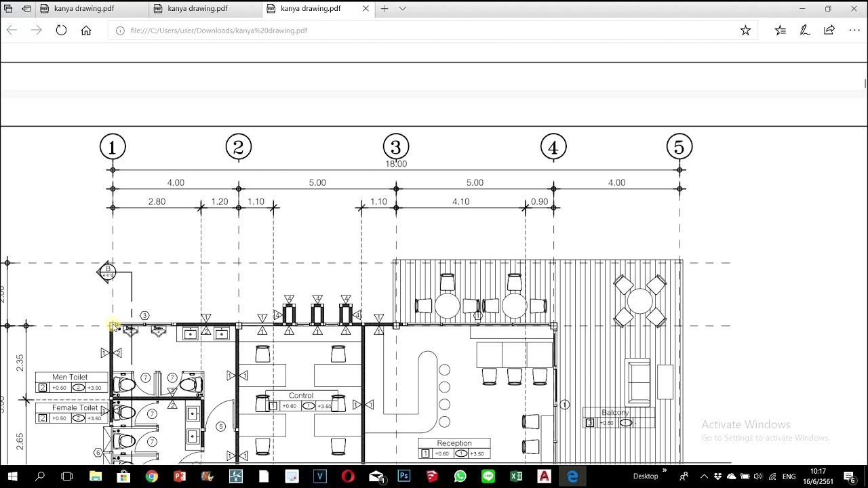
Task: Click the Reception room label
Action: click(x=454, y=443)
